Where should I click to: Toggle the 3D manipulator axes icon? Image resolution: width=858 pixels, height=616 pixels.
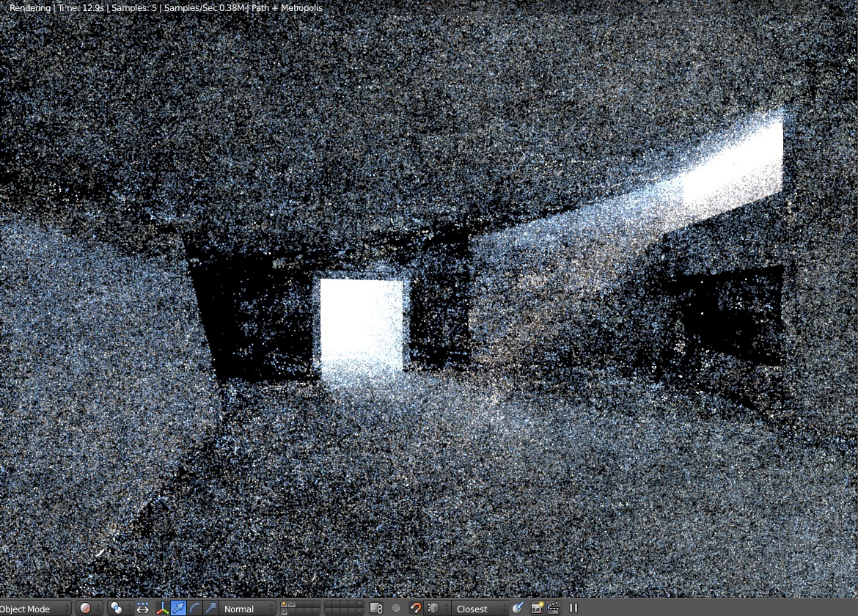click(163, 609)
